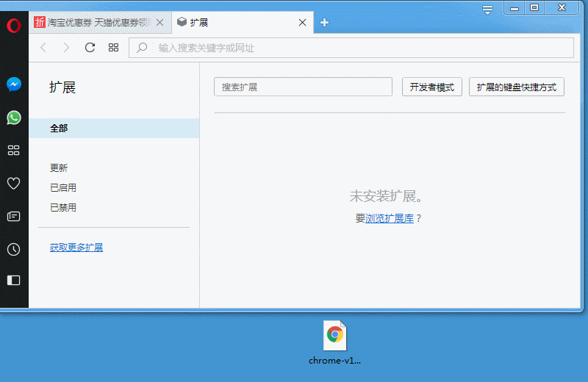588x382 pixels.
Task: Click the 浏览扩展库 link
Action: pyautogui.click(x=390, y=218)
